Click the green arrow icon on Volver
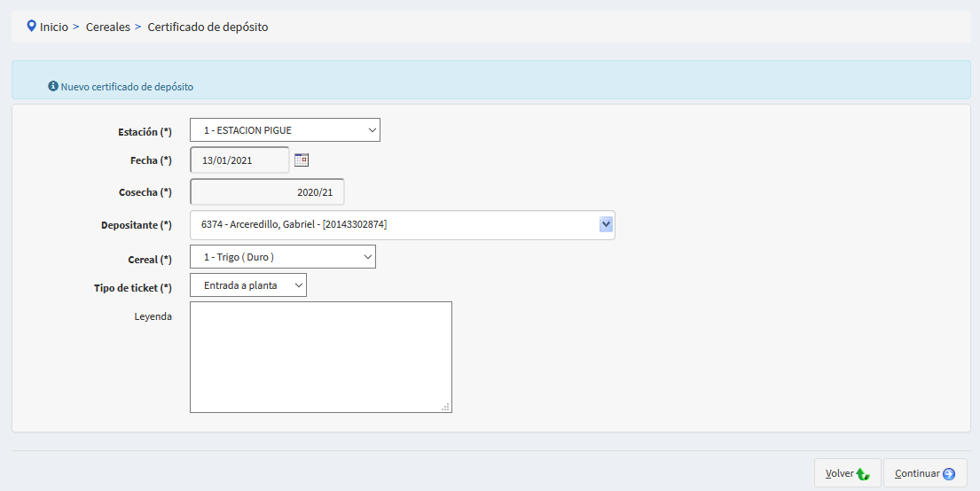This screenshot has width=980, height=491. (863, 474)
